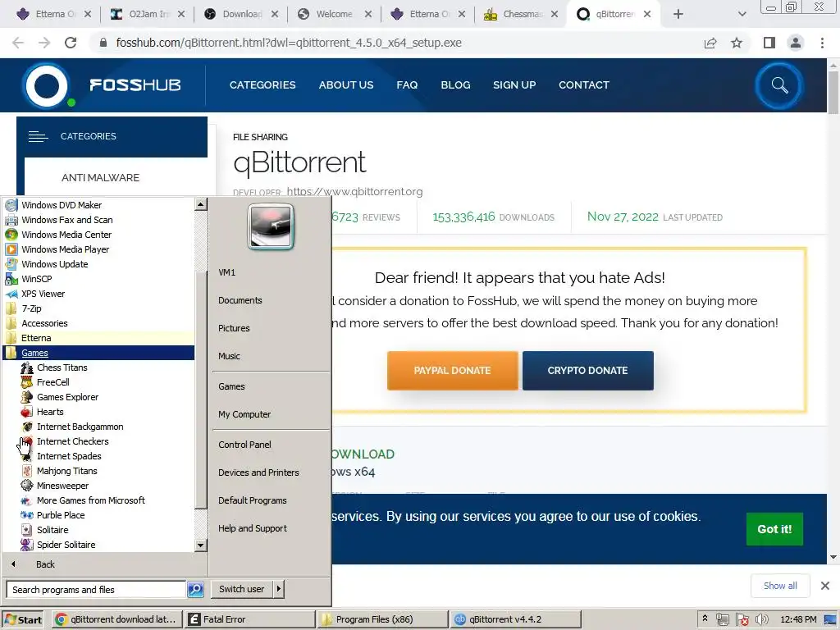Launch Spider Solitaire
The image size is (840, 630).
tap(66, 545)
